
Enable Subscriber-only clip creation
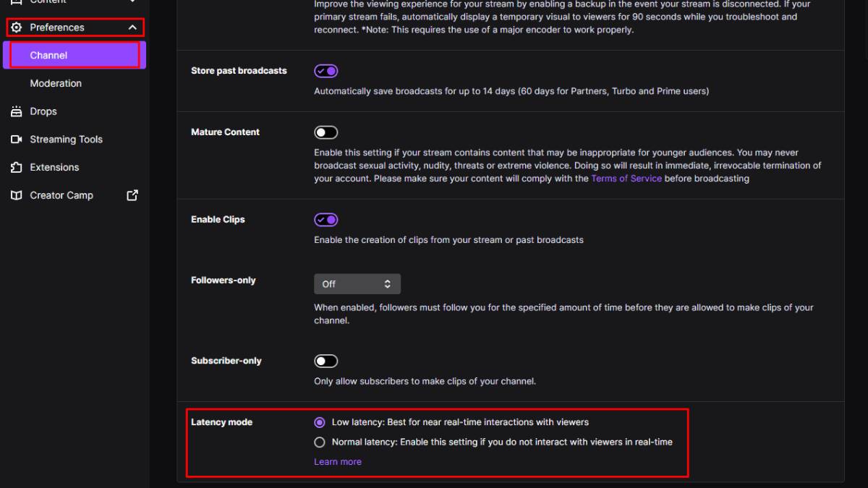pos(325,360)
